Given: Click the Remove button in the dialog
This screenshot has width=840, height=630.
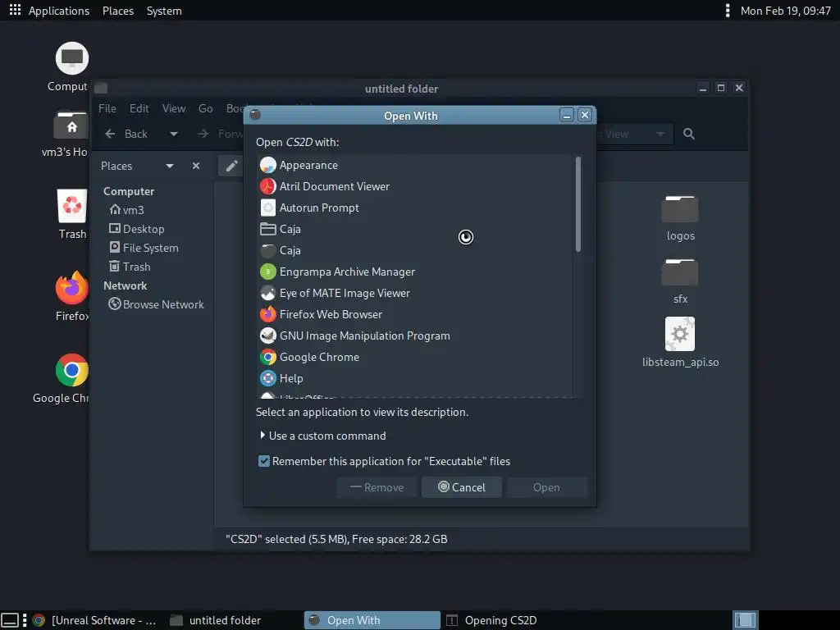Looking at the screenshot, I should click(377, 487).
